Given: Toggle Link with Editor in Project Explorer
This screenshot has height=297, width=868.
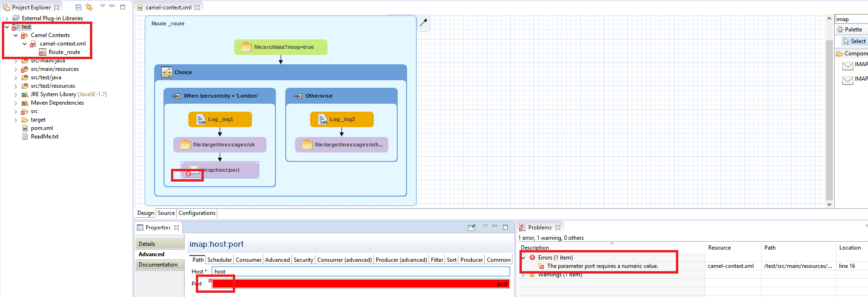Looking at the screenshot, I should pyautogui.click(x=89, y=7).
